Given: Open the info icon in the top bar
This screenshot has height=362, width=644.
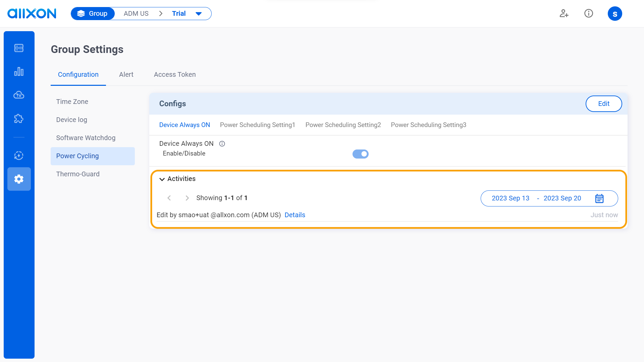Looking at the screenshot, I should (x=589, y=13).
